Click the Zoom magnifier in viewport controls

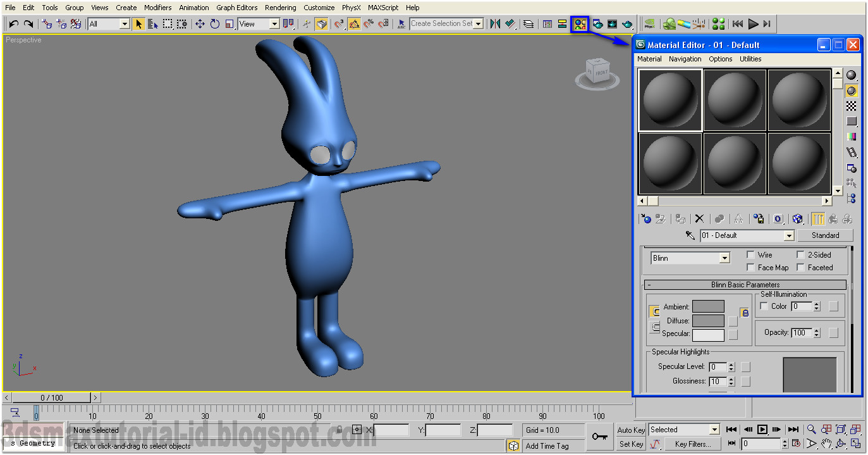click(x=811, y=429)
